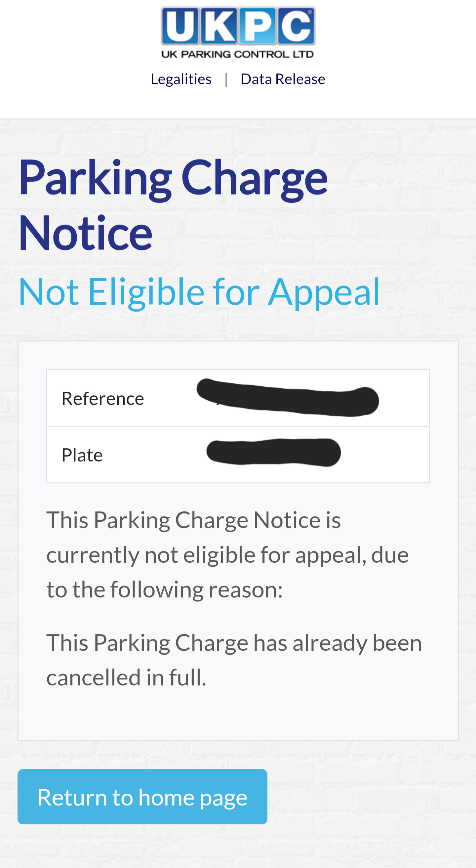Click the Plate label in the table
This screenshot has height=868, width=476.
click(82, 455)
